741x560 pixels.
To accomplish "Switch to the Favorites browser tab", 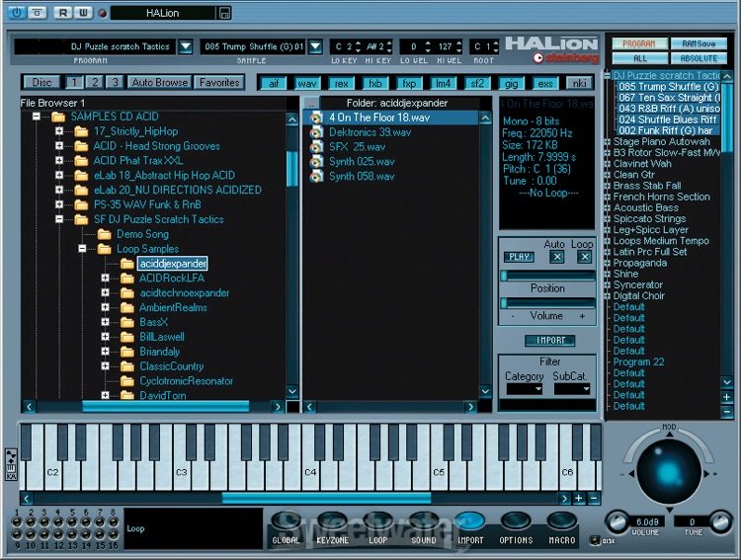I will (x=218, y=83).
